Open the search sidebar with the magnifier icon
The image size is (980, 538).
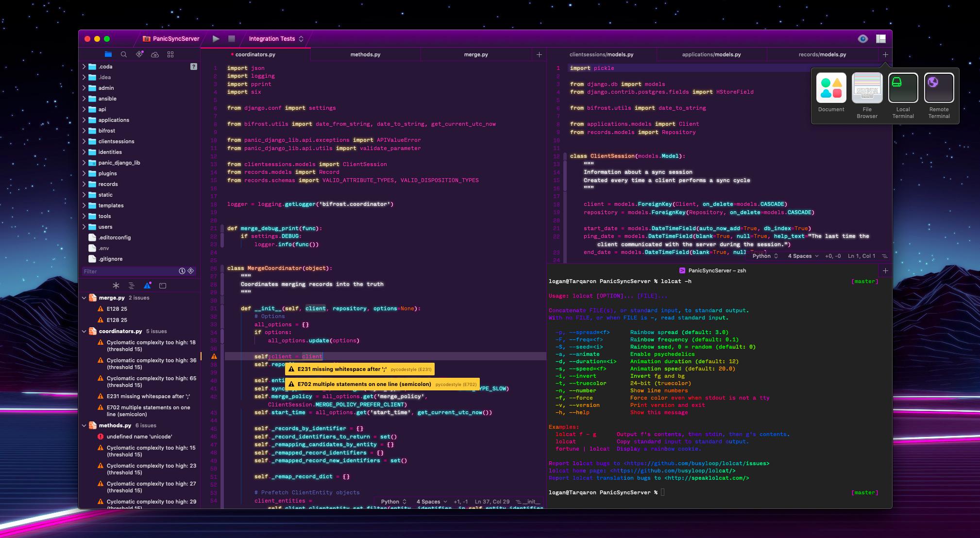(124, 54)
